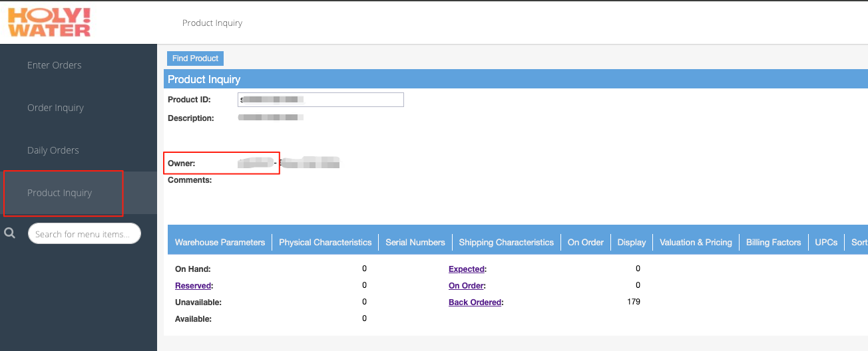
Task: Open the Display tab
Action: [632, 243]
